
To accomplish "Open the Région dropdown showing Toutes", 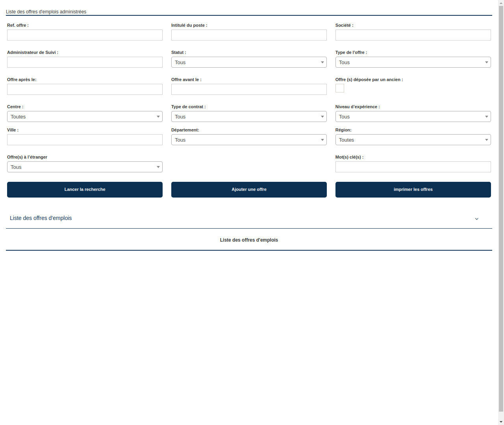I will pyautogui.click(x=413, y=140).
